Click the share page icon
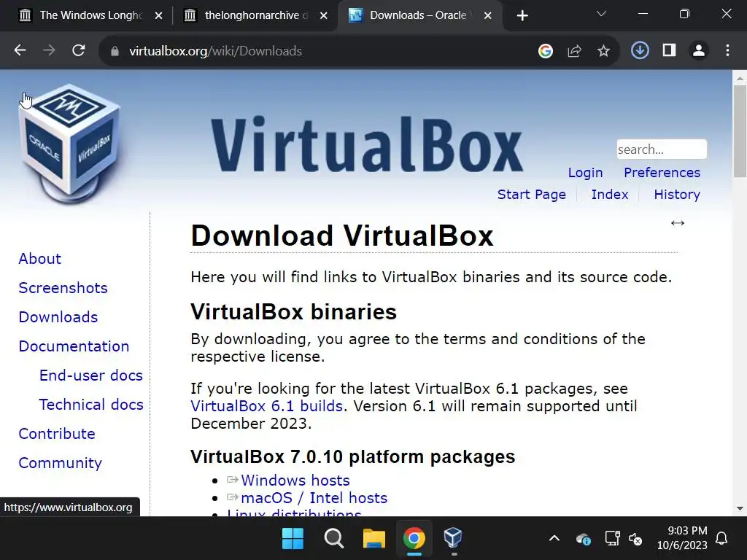This screenshot has width=747, height=560. coord(575,50)
